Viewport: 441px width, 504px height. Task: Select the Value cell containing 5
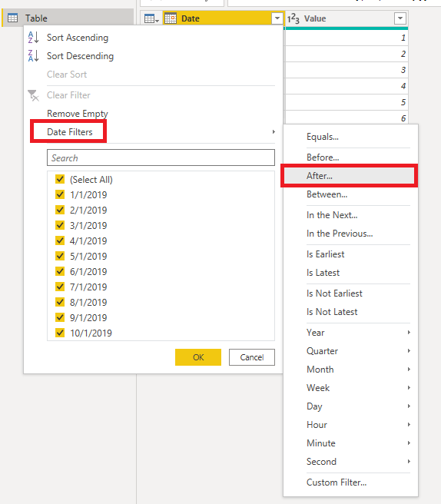[346, 102]
